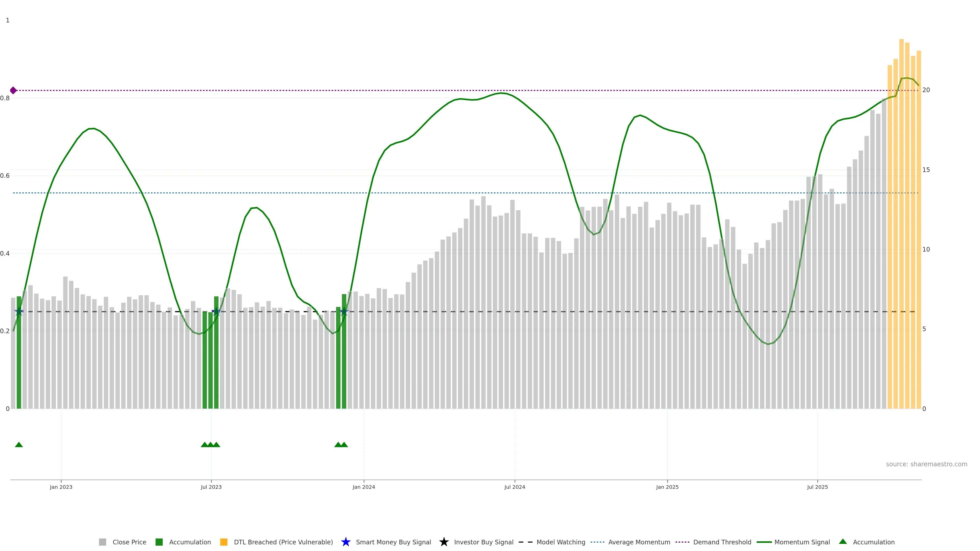Viewport: 980px width, 551px height.
Task: Click the accumulation triangle pair before Jan 2024
Action: pos(341,445)
